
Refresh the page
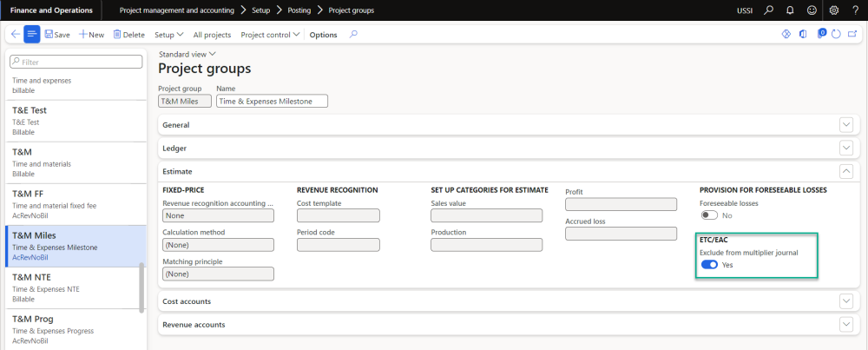(837, 35)
